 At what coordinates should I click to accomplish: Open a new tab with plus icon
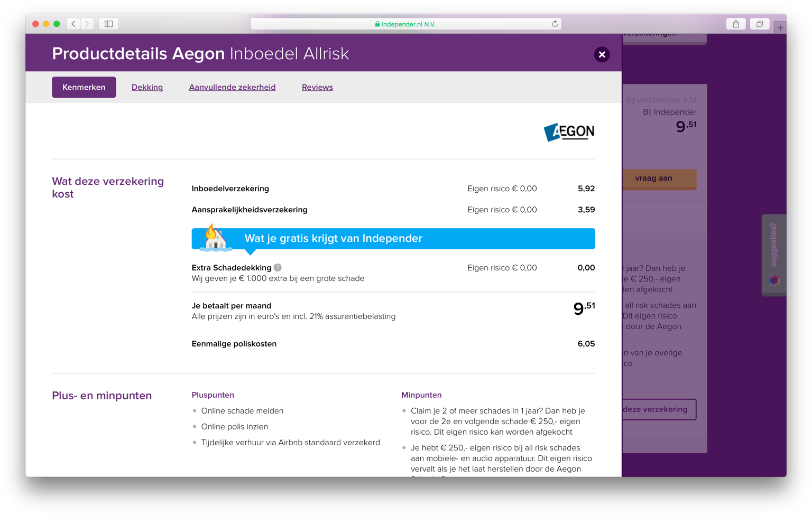point(780,27)
